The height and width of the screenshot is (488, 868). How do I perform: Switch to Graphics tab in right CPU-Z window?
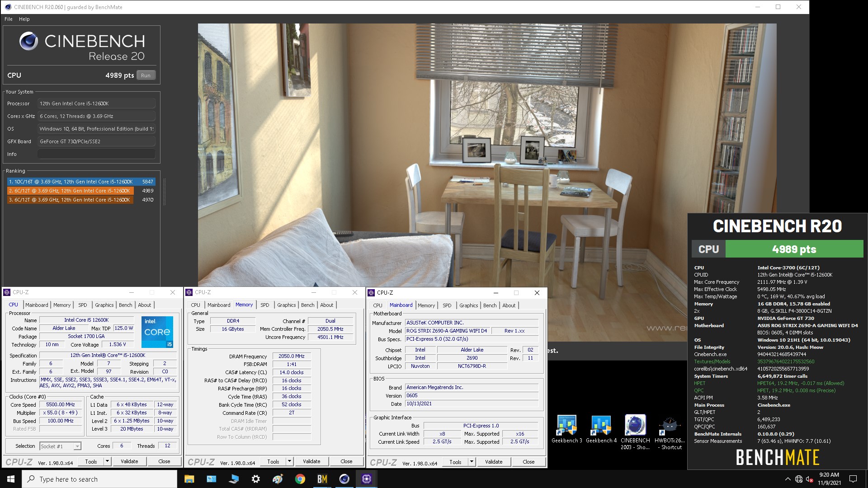(469, 305)
